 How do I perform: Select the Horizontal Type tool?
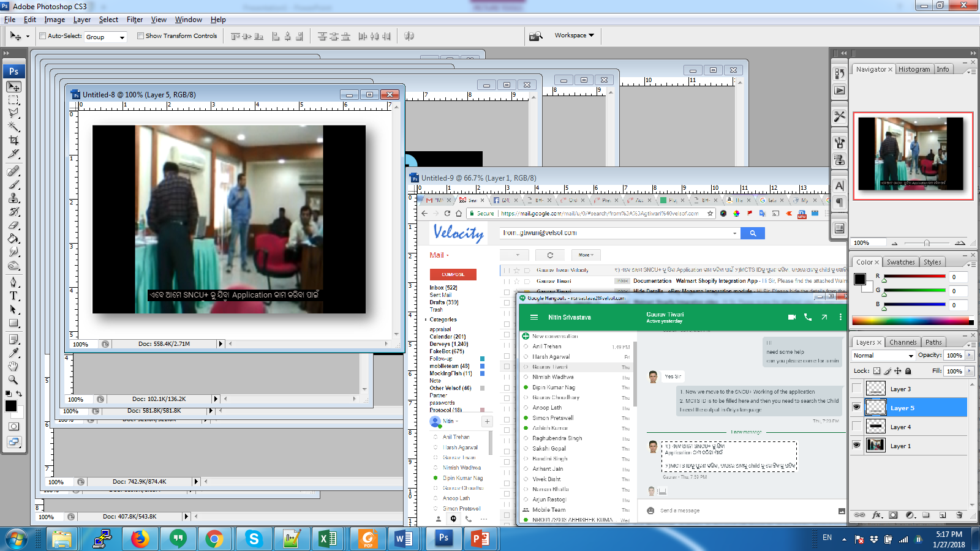(13, 295)
